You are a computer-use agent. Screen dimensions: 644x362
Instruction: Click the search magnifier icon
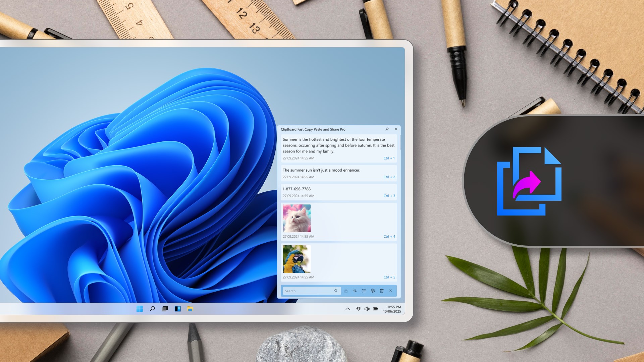336,291
